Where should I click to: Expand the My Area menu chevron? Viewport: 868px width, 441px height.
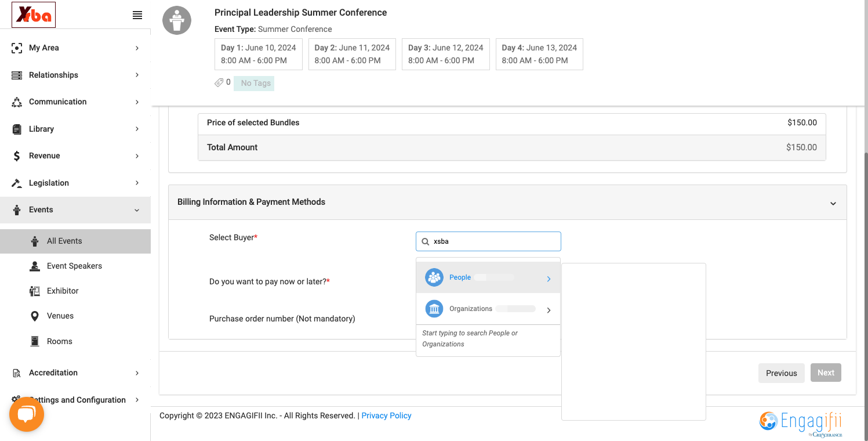137,48
